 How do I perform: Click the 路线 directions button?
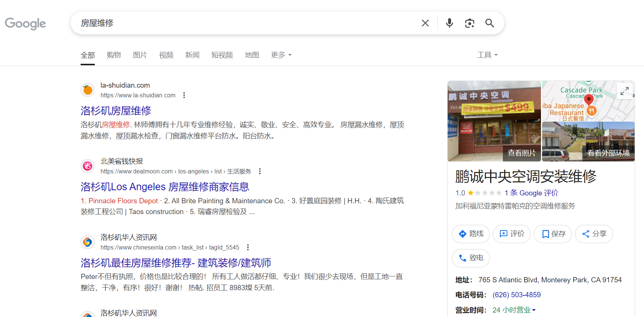[471, 234]
